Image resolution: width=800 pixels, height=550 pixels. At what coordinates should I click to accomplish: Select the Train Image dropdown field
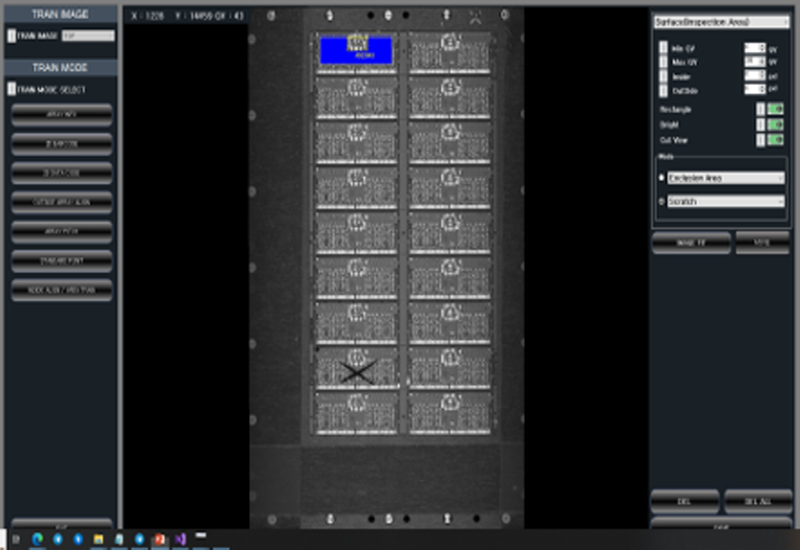pos(87,36)
